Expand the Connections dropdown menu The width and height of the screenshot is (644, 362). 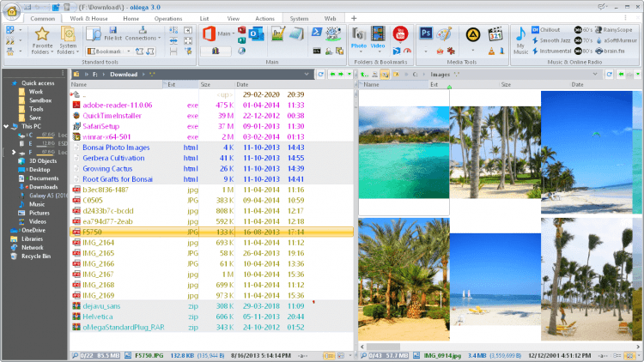point(142,38)
